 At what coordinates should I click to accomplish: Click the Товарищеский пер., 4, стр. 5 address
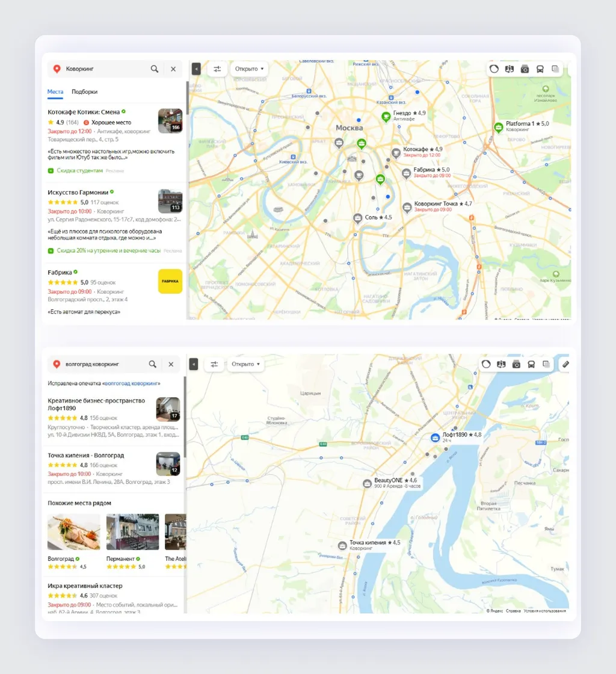[83, 139]
